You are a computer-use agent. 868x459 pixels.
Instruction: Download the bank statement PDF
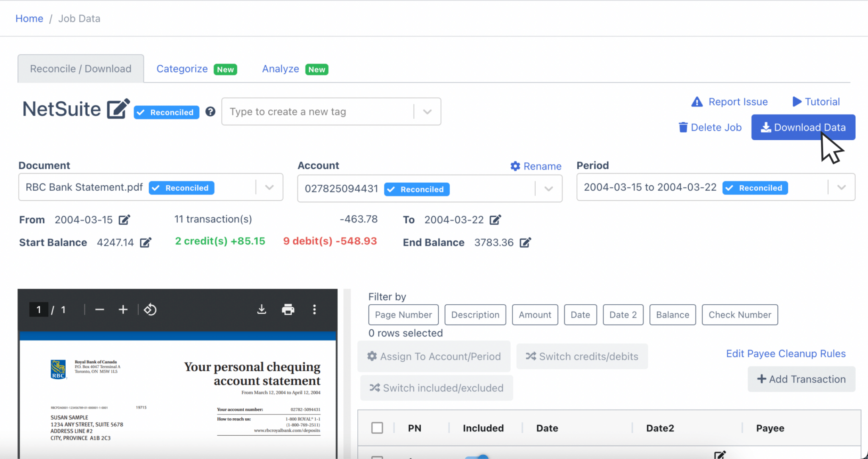pyautogui.click(x=262, y=309)
